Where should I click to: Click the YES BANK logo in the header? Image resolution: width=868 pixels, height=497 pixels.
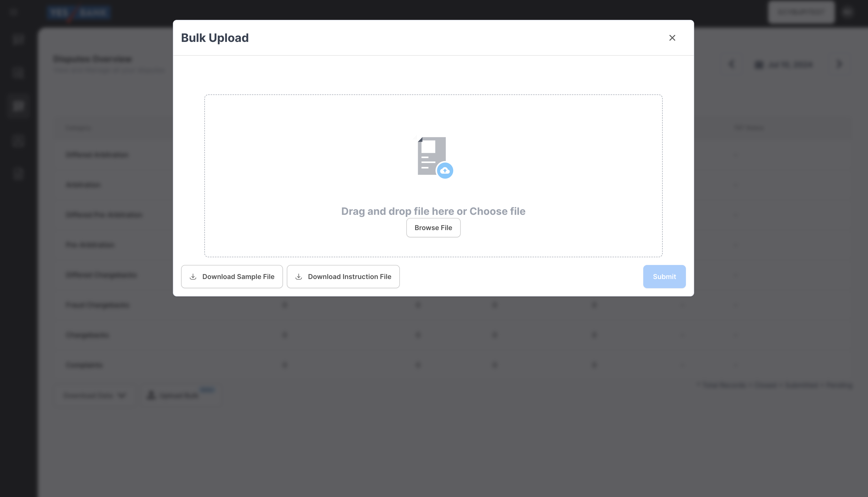tap(79, 13)
